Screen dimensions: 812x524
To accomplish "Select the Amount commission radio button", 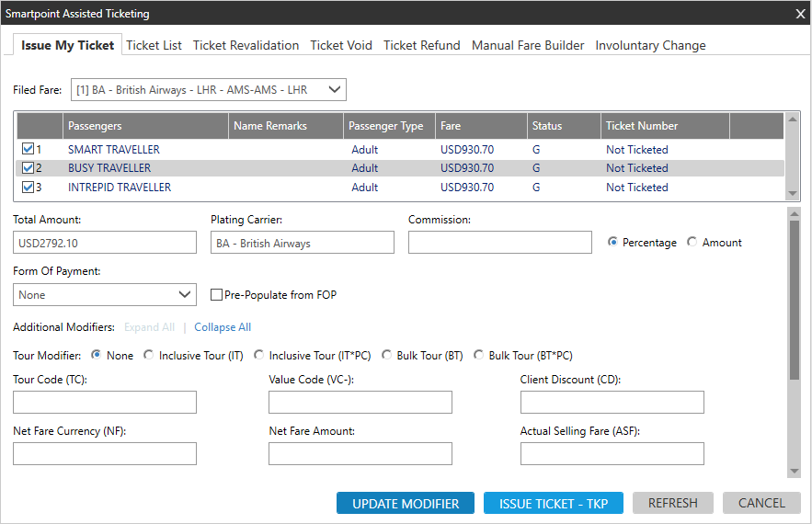I will [692, 243].
